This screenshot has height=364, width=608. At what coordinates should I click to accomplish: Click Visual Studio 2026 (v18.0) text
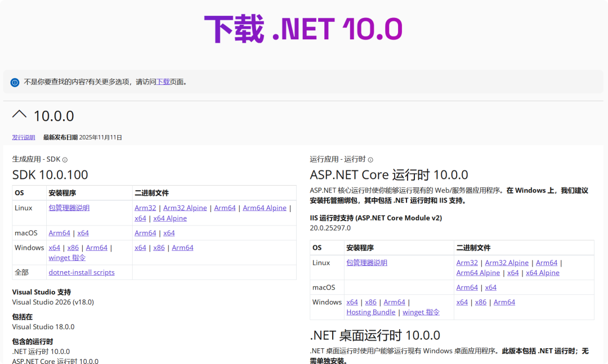(x=53, y=302)
